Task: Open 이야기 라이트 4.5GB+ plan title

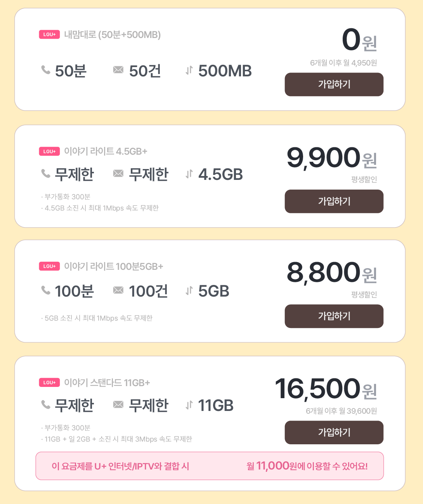Action: point(106,151)
